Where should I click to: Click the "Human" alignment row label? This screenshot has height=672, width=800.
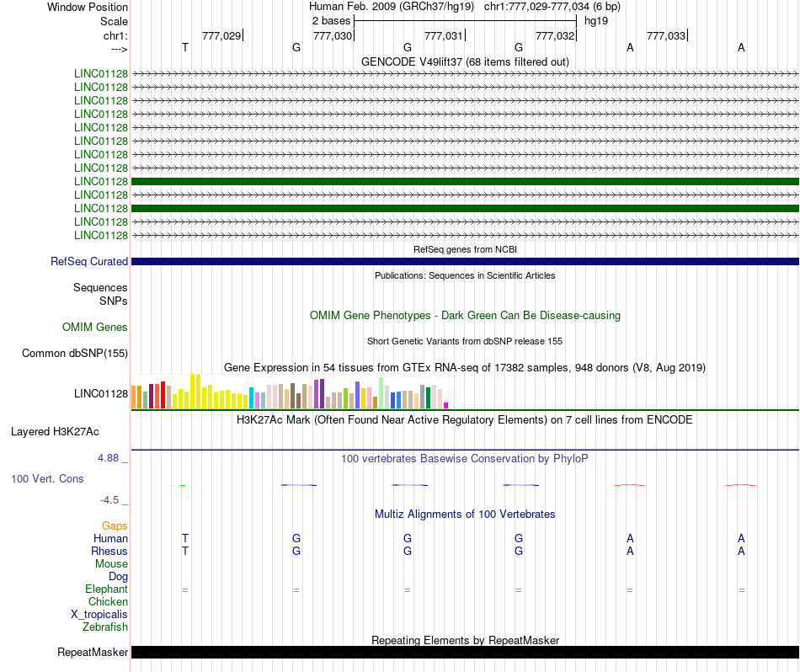110,538
